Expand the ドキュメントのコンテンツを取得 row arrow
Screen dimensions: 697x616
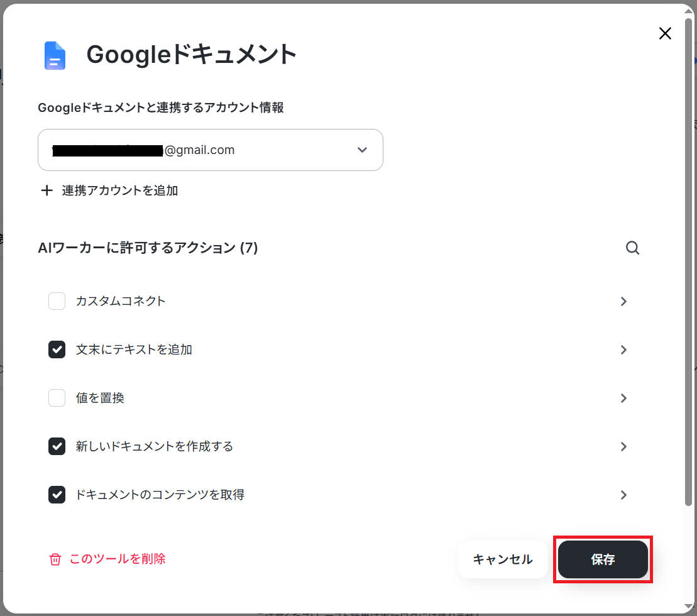pos(623,495)
